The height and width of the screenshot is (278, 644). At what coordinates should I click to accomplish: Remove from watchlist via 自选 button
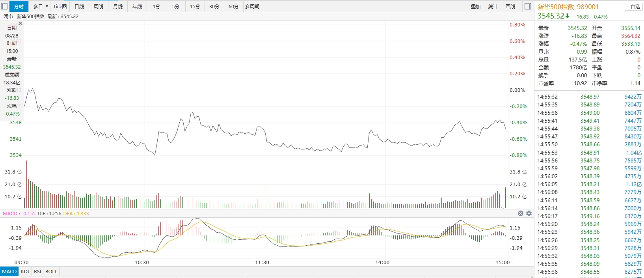634,7
